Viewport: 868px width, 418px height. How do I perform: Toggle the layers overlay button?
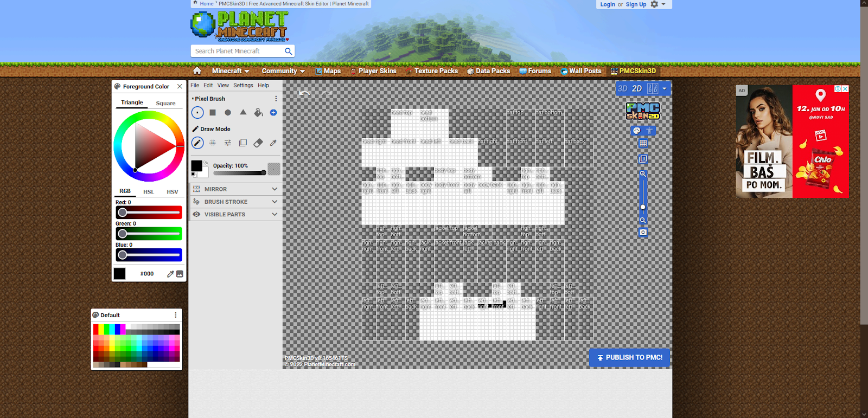[643, 159]
